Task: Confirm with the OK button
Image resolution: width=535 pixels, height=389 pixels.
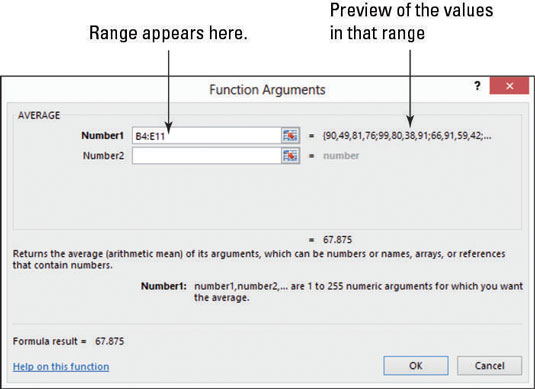Action: click(416, 366)
